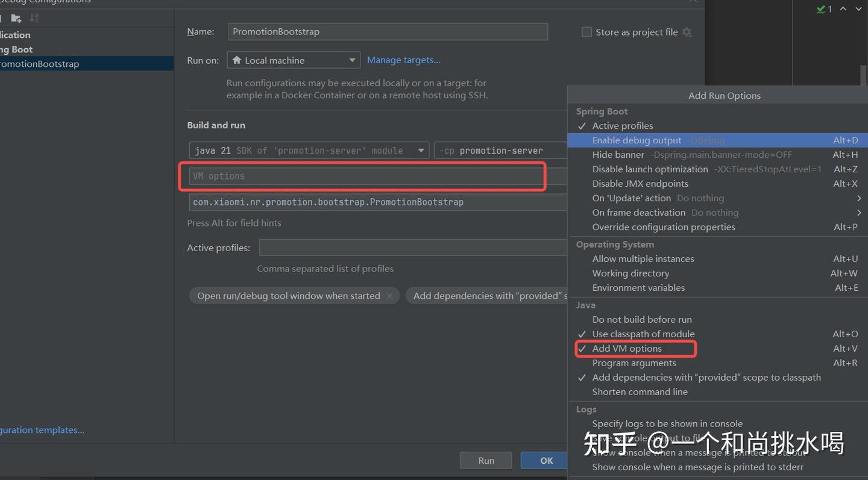Image resolution: width=868 pixels, height=480 pixels.
Task: Sort run configurations alphabetically
Action: click(x=34, y=18)
